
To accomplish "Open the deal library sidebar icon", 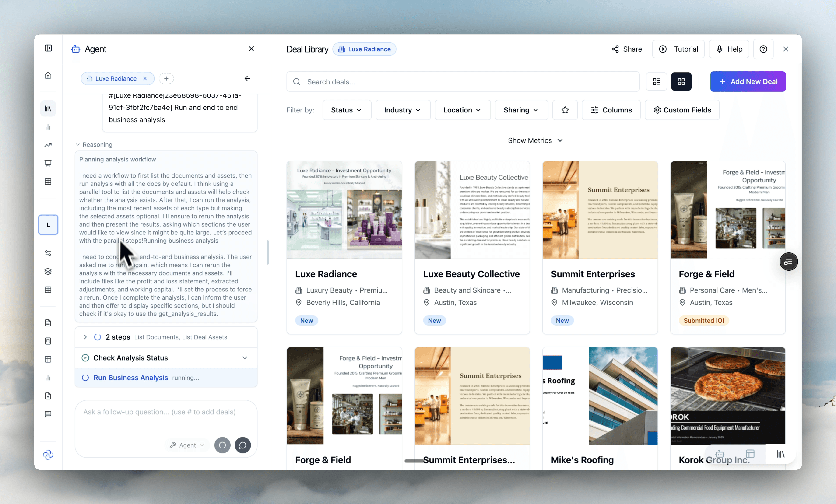I will point(48,108).
